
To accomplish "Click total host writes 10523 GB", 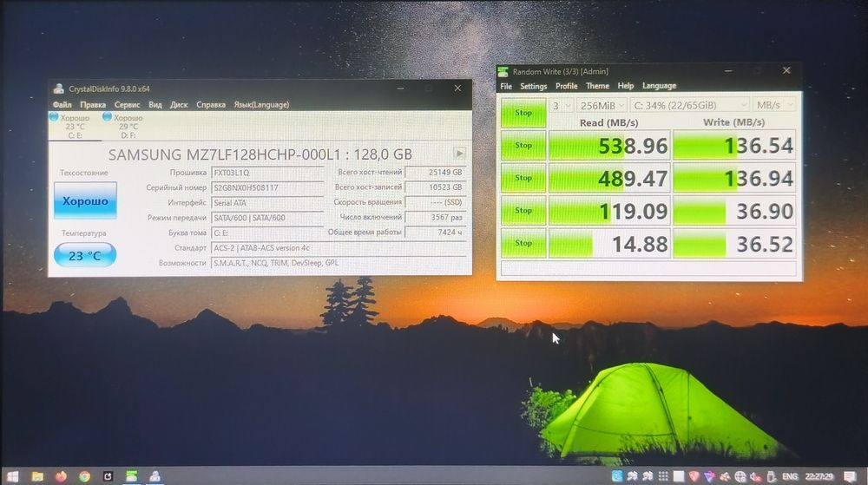I will click(436, 187).
